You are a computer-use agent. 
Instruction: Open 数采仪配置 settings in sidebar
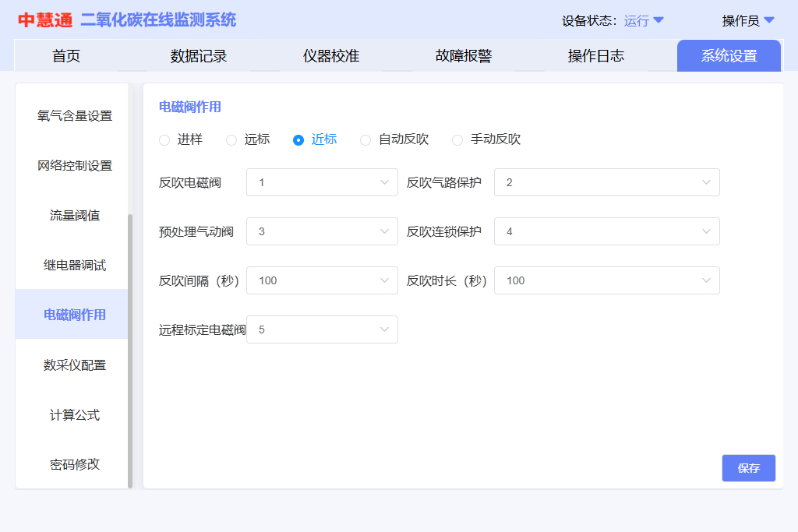75,365
